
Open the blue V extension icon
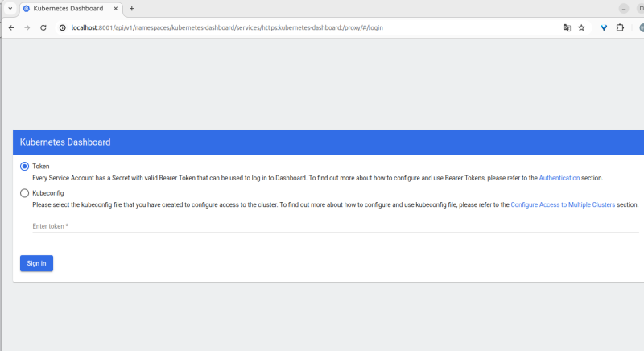click(604, 27)
